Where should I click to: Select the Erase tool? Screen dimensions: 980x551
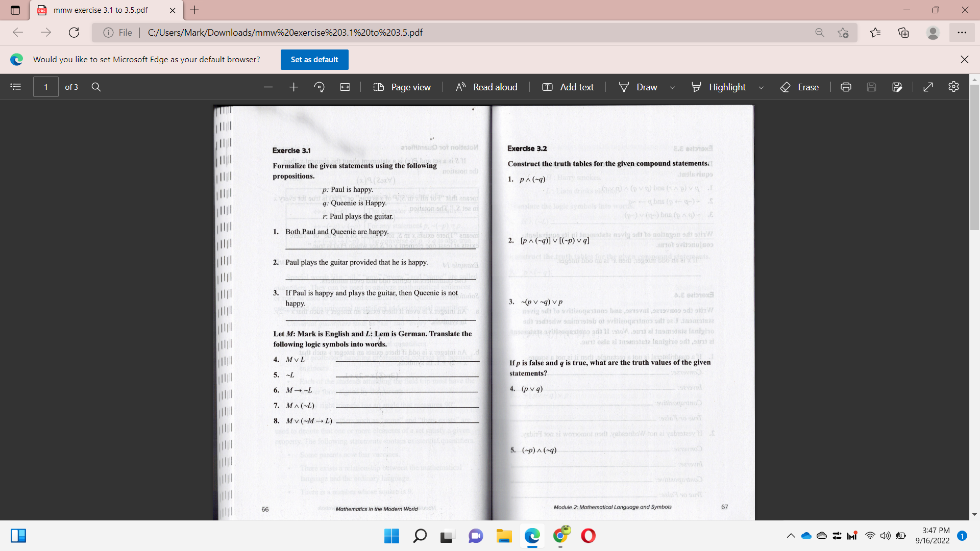799,87
